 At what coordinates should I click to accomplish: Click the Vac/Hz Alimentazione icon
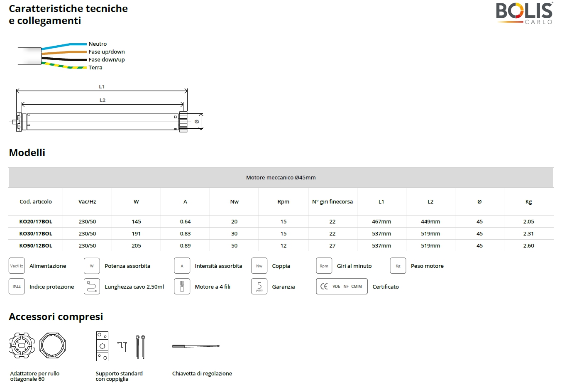click(x=17, y=266)
